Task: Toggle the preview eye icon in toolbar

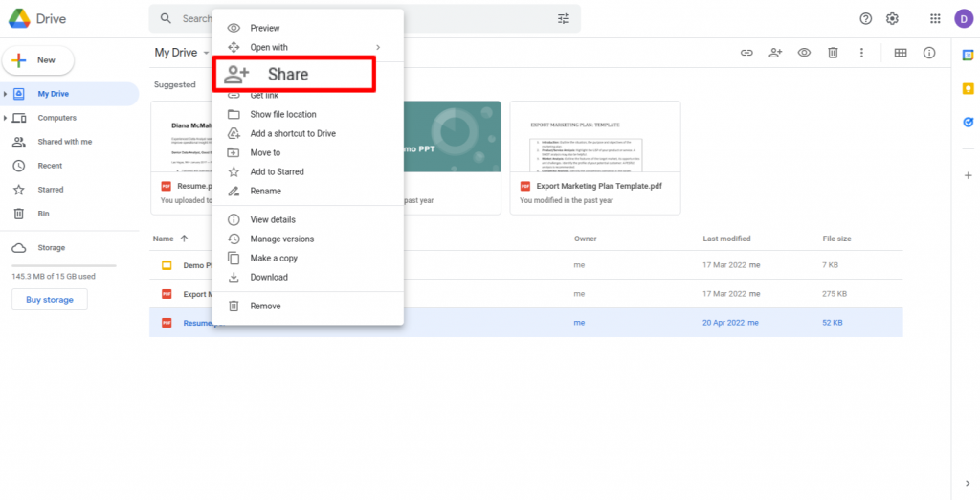Action: 804,53
